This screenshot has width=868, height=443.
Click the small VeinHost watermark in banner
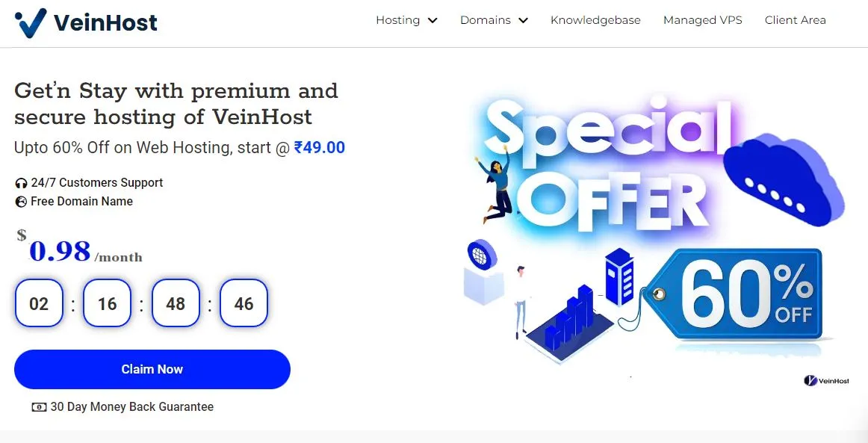pos(826,380)
